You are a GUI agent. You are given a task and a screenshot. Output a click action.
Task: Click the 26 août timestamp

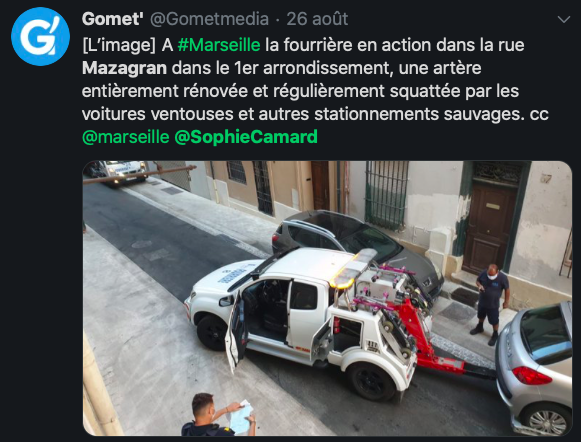pyautogui.click(x=317, y=19)
